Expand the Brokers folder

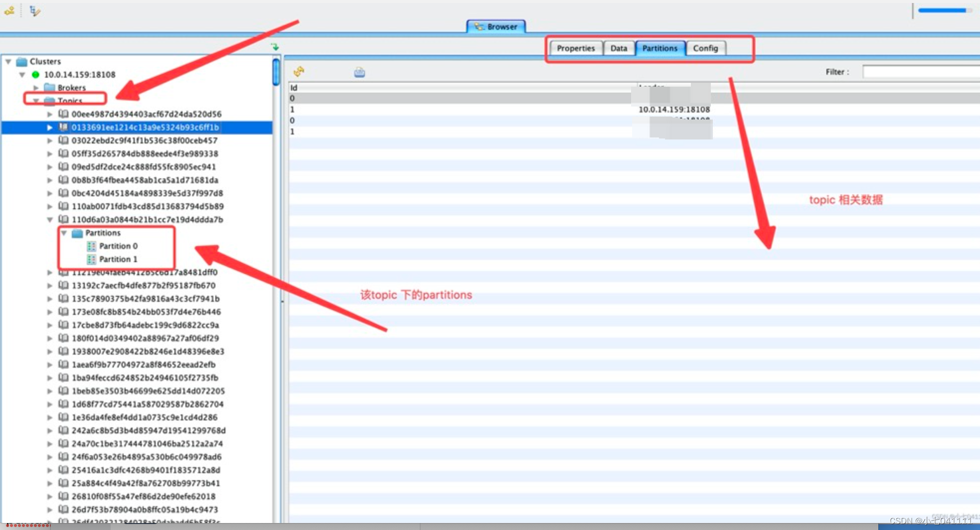coord(36,88)
